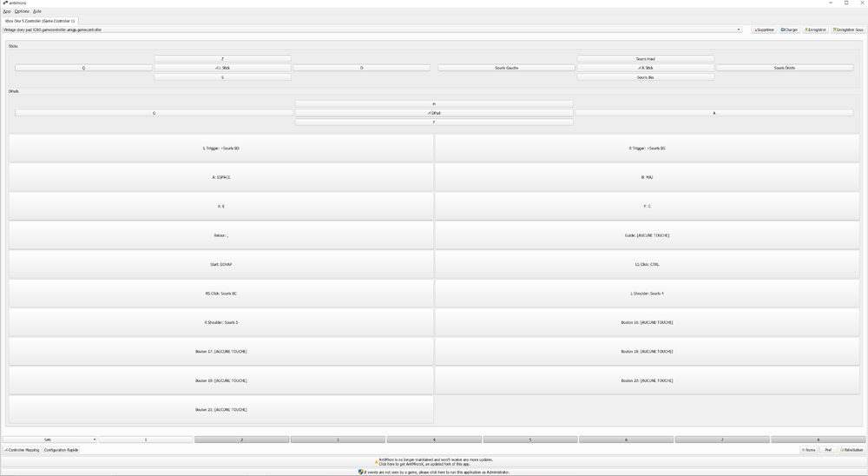
Task: Click the Réinitialiser button
Action: 851,450
